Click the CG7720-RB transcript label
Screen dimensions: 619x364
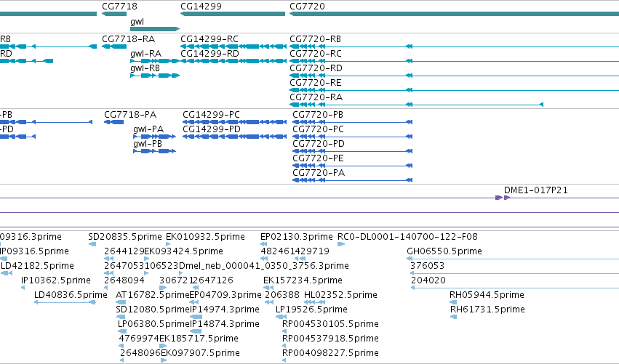coord(315,39)
